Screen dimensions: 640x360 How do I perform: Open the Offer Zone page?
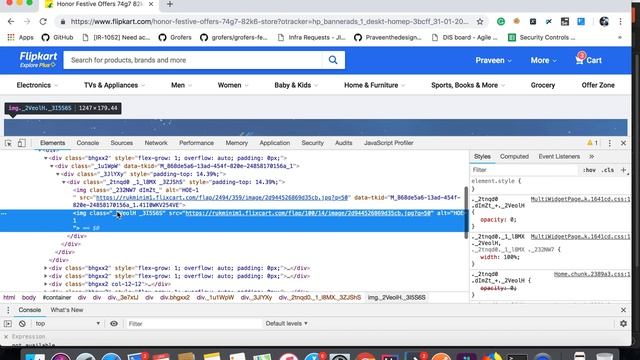(x=598, y=85)
